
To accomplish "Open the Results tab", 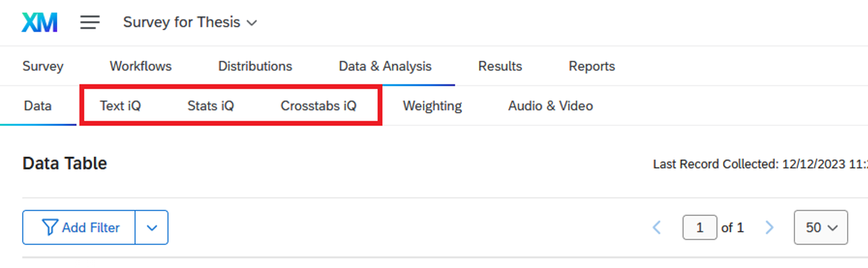I will (x=500, y=66).
